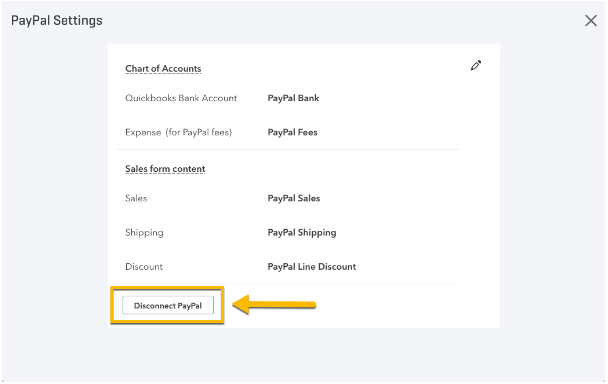Select the PayPal Shipping value

tap(302, 233)
